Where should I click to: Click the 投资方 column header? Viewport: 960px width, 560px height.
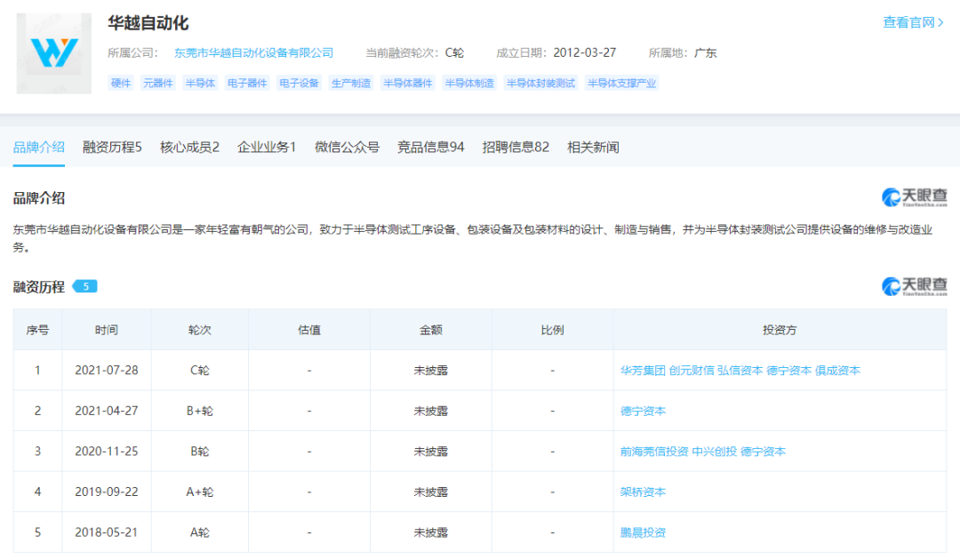point(780,330)
